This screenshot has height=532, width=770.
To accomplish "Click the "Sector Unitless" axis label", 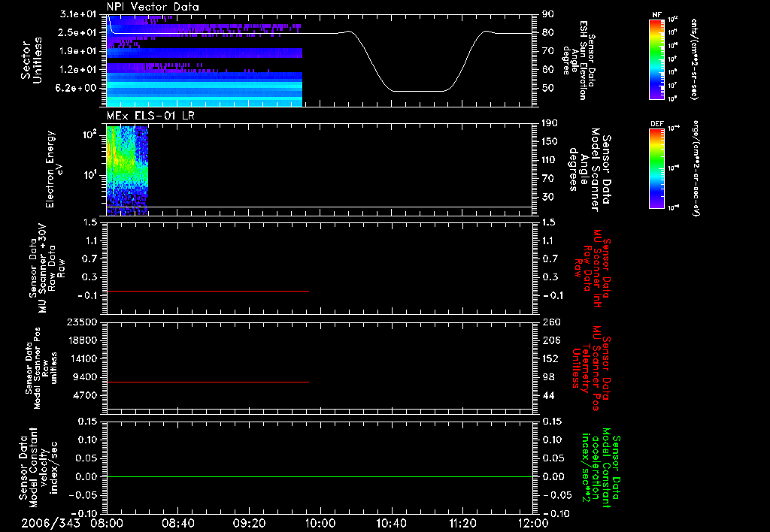I will coord(31,60).
